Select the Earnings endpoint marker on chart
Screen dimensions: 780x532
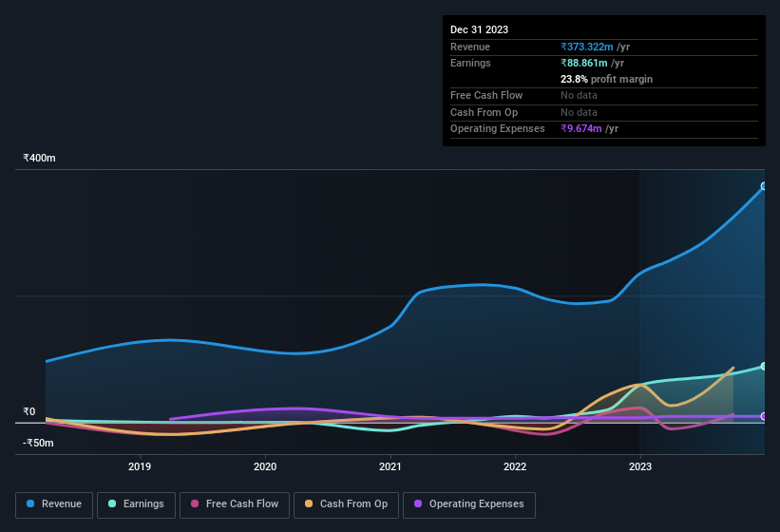(764, 366)
